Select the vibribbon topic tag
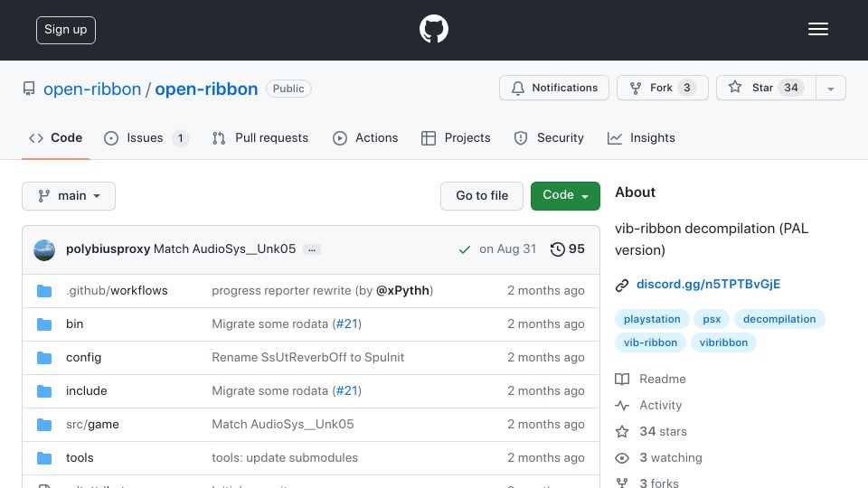The width and height of the screenshot is (868, 488). click(x=723, y=343)
